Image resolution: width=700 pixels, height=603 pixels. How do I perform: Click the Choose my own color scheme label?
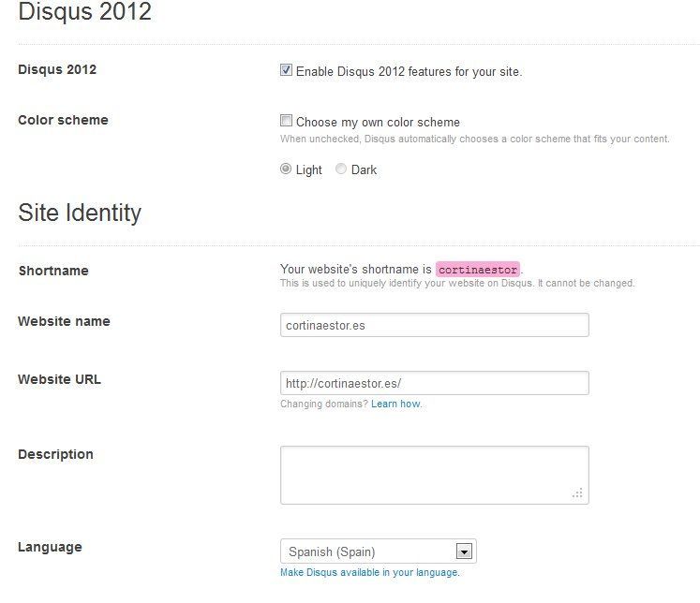(378, 123)
